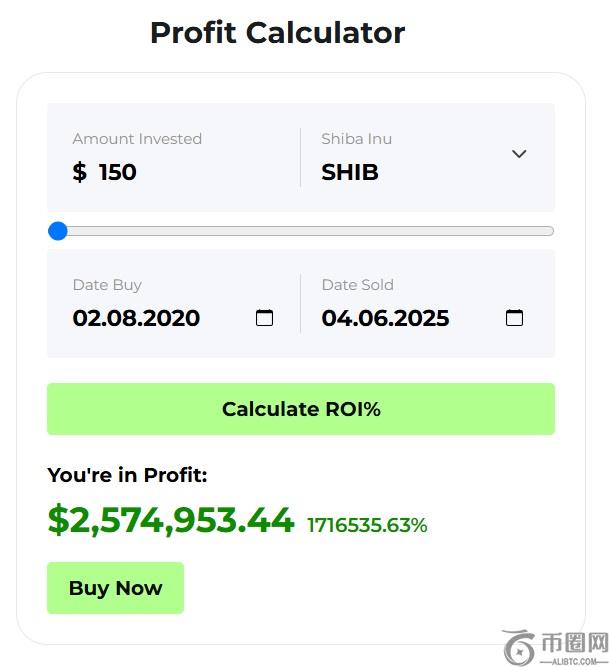This screenshot has width=609, height=667.
Task: Click the dollar sign before the amount
Action: click(80, 172)
